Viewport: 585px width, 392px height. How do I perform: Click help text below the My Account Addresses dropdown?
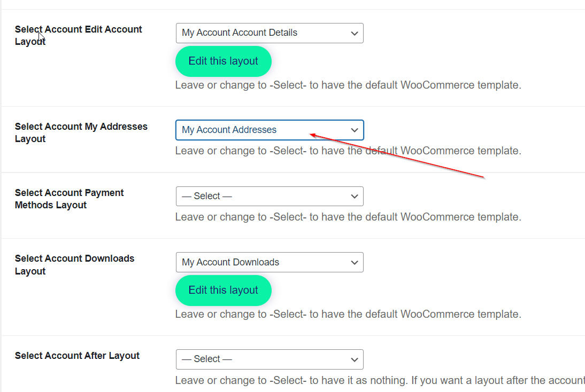(348, 151)
